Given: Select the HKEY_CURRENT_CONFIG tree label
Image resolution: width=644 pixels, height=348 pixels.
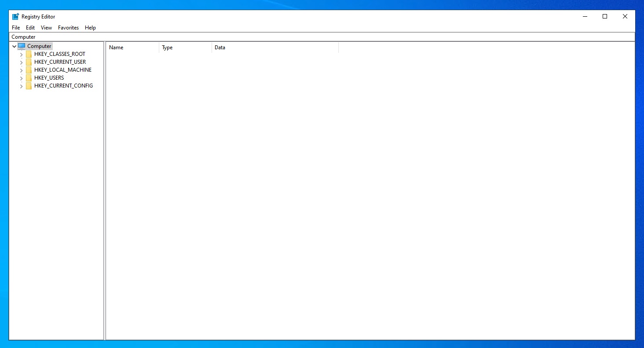Looking at the screenshot, I should (63, 86).
